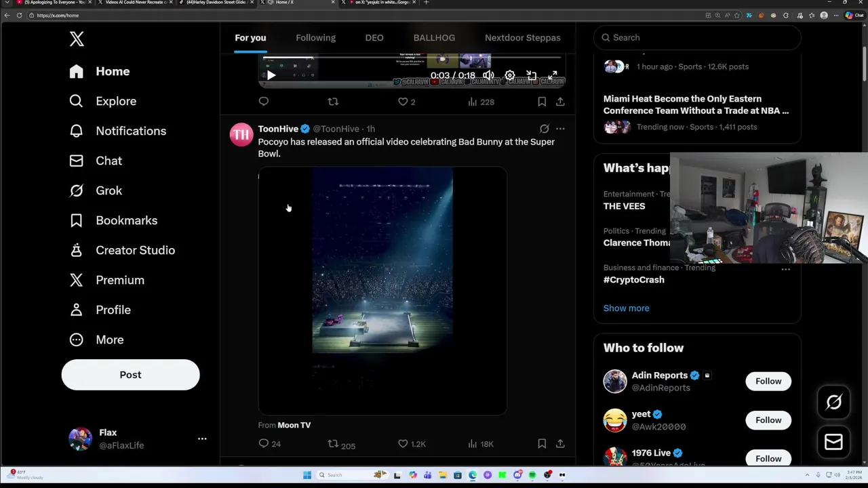
Task: Enter fullscreen on top video
Action: [553, 75]
